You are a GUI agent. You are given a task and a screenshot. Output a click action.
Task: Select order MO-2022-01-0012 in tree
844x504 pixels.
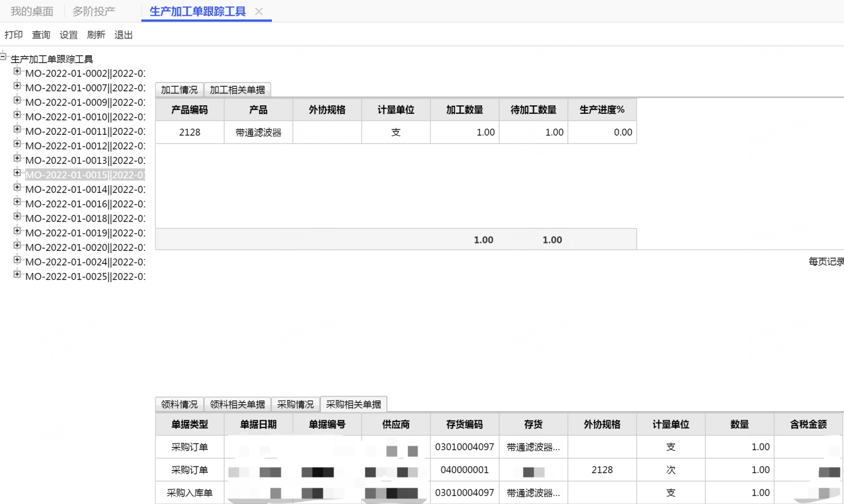click(85, 146)
